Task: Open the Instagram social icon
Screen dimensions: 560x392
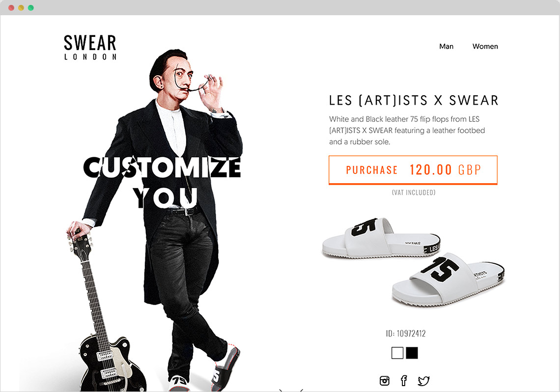Action: coord(384,381)
